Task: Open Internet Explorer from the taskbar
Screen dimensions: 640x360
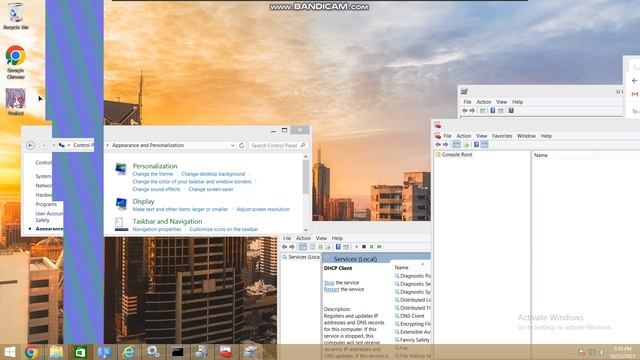Action: pyautogui.click(x=129, y=352)
